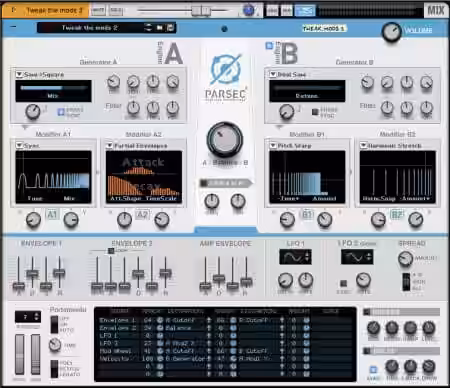Toggle Engine B enable checkbox
This screenshot has width=450, height=388.
coord(269,45)
